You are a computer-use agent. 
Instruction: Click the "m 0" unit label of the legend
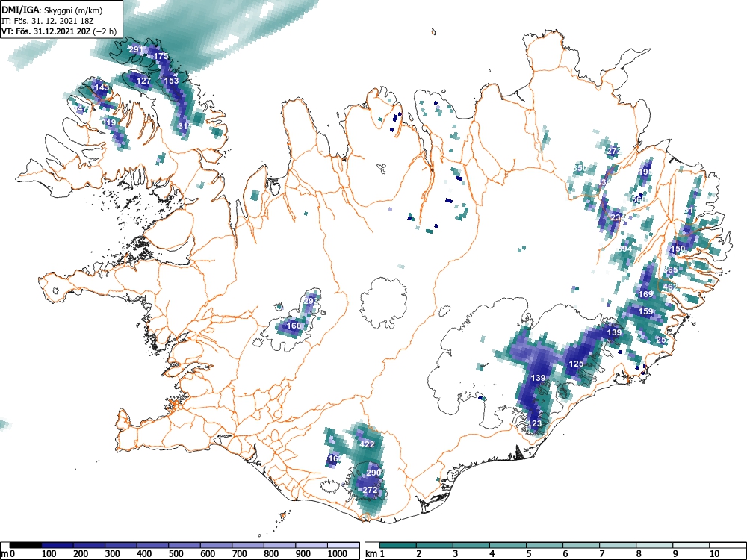8,554
